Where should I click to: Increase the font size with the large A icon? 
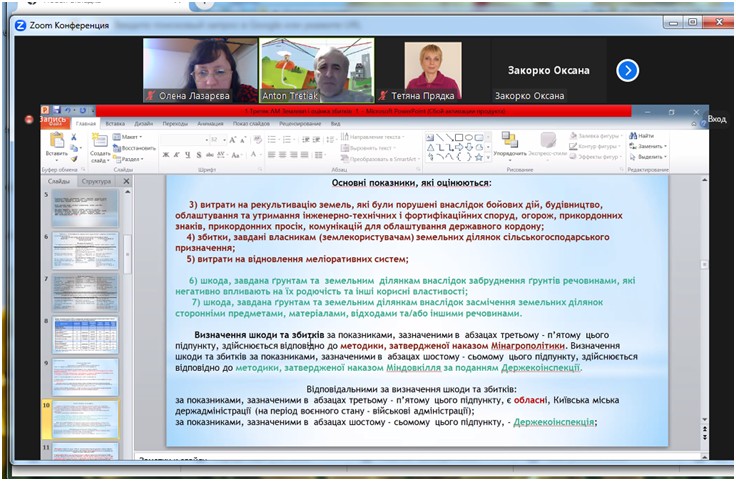[x=233, y=140]
